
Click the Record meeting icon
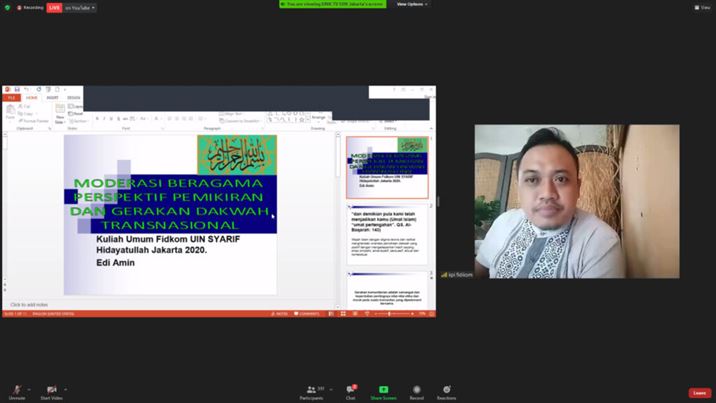416,389
